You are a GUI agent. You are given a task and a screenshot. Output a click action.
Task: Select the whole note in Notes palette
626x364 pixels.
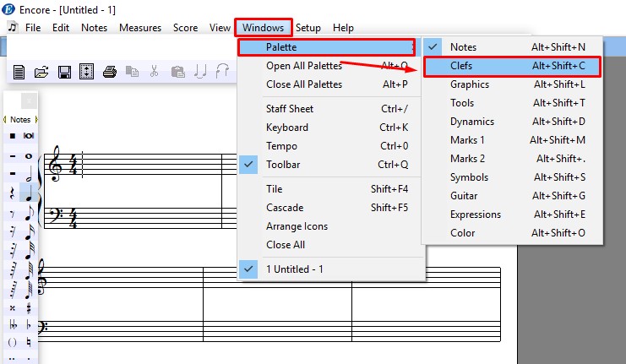[29, 156]
